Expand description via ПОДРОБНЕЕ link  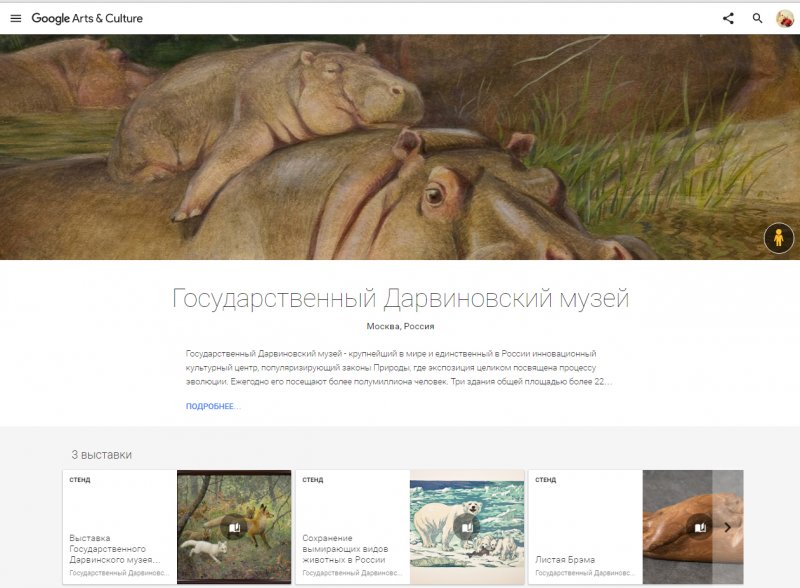(x=213, y=407)
